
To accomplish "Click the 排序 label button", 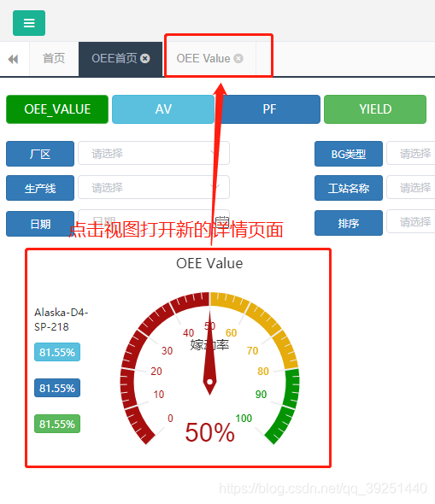I will 349,223.
